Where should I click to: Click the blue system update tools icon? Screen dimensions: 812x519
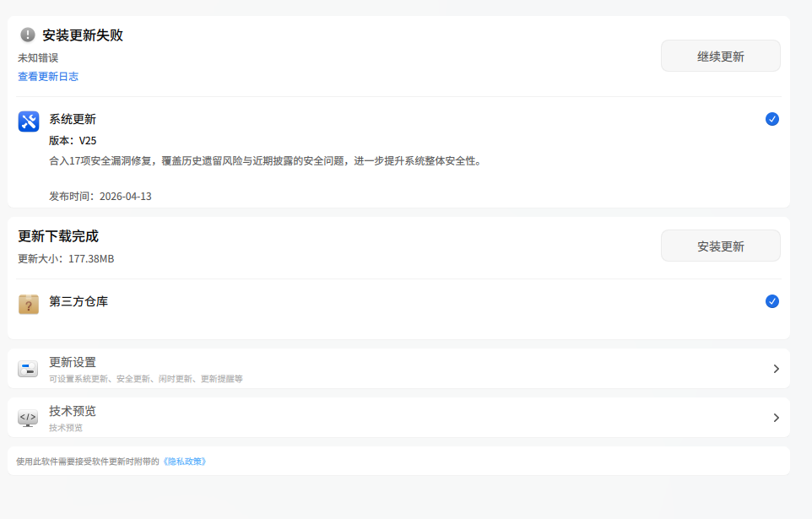[29, 122]
